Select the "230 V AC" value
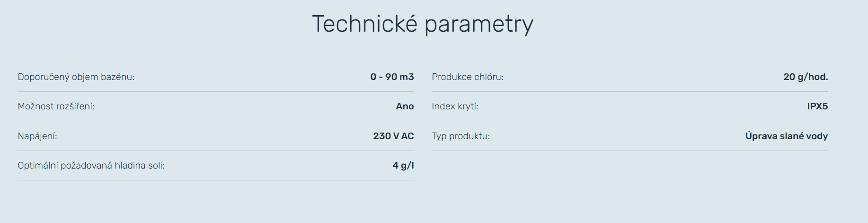The width and height of the screenshot is (868, 223). coord(393,136)
